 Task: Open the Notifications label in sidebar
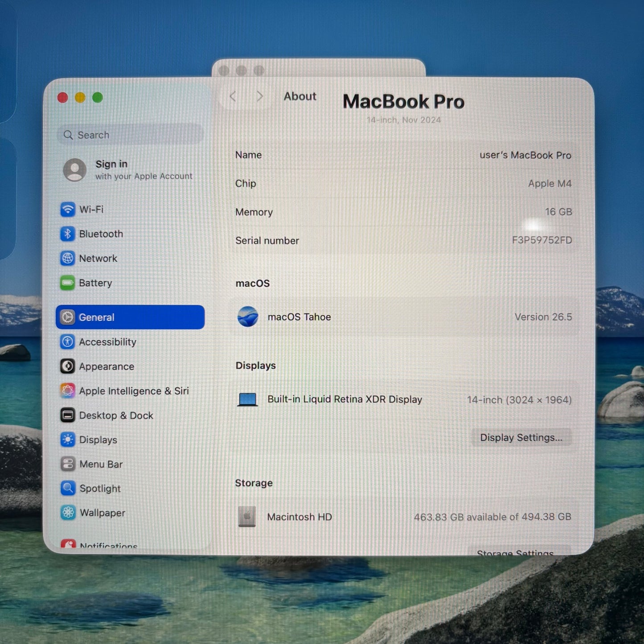(x=109, y=546)
